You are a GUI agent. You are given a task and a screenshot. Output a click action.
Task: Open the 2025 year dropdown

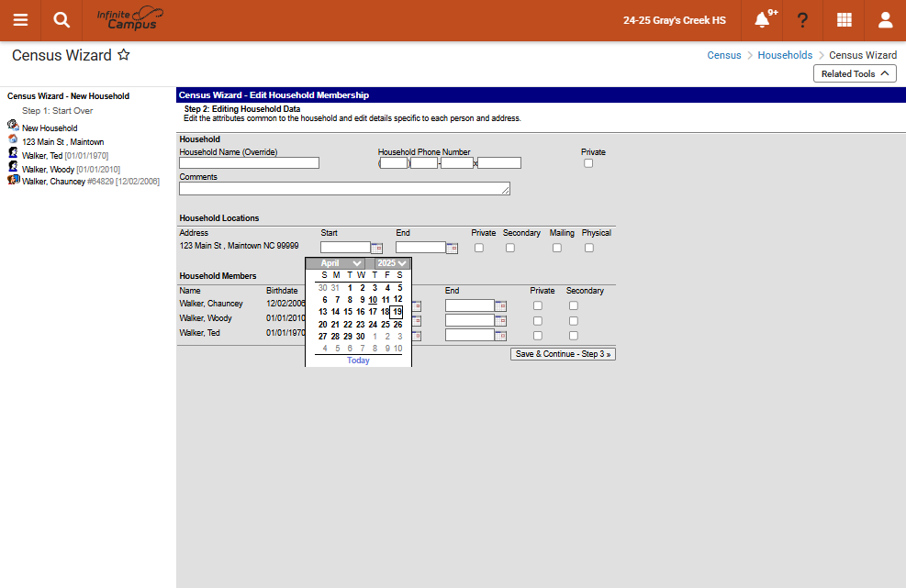[392, 263]
